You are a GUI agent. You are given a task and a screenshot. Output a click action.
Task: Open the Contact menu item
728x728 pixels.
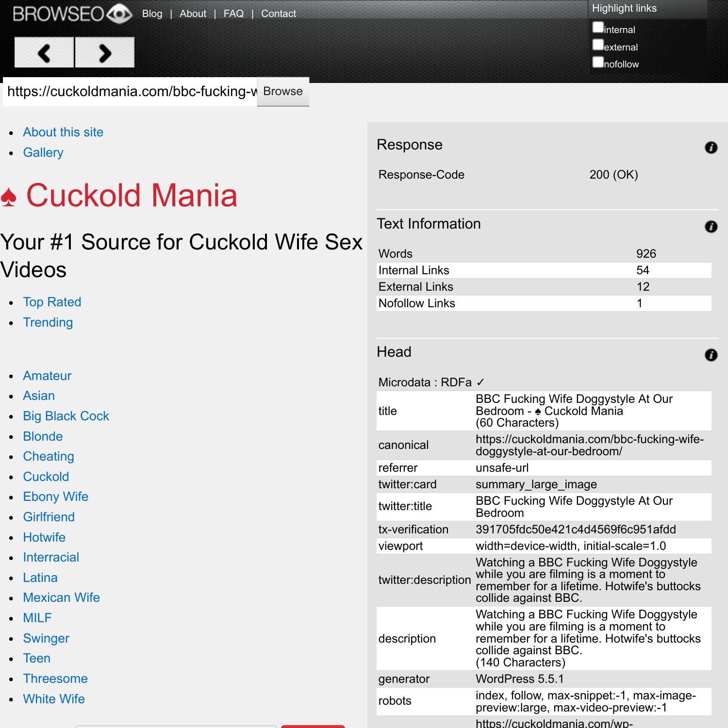278,14
